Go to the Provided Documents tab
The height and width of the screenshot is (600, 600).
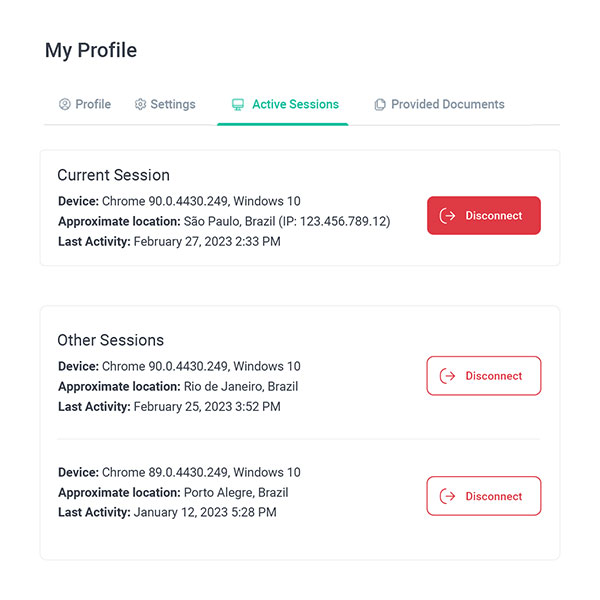[447, 104]
